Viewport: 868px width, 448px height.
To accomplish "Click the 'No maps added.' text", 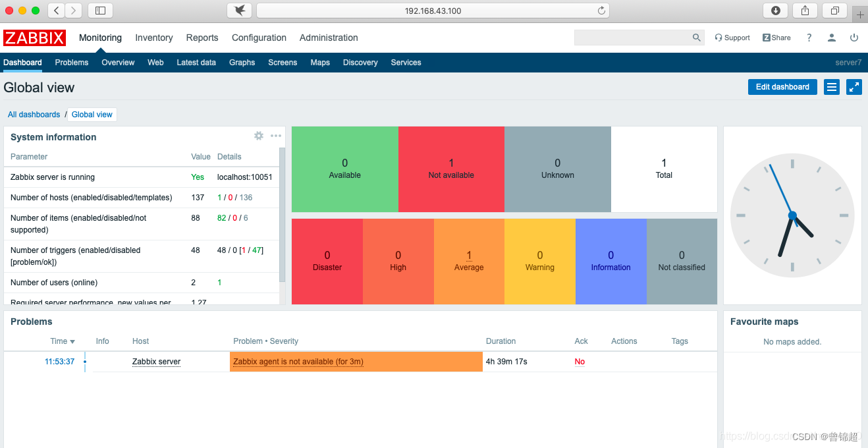I will pyautogui.click(x=792, y=342).
